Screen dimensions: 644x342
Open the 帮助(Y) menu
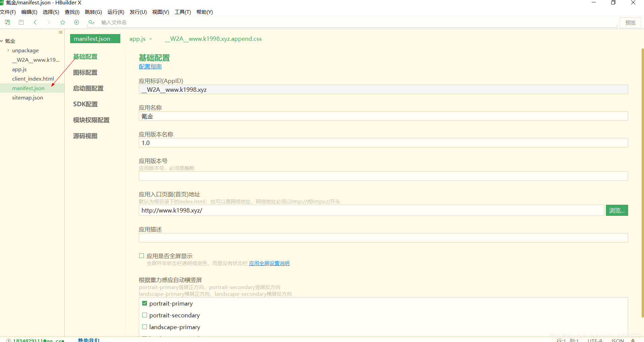[x=205, y=12]
